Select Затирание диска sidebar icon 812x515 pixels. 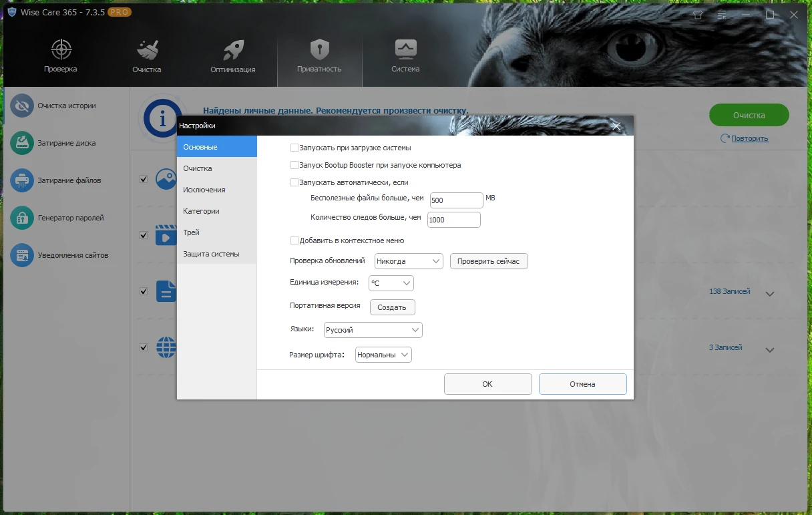point(22,143)
